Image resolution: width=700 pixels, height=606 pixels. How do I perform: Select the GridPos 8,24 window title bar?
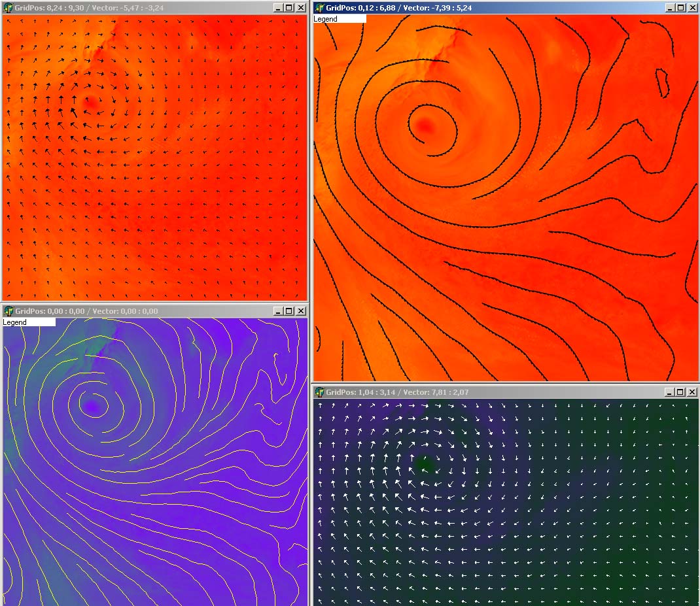point(144,8)
